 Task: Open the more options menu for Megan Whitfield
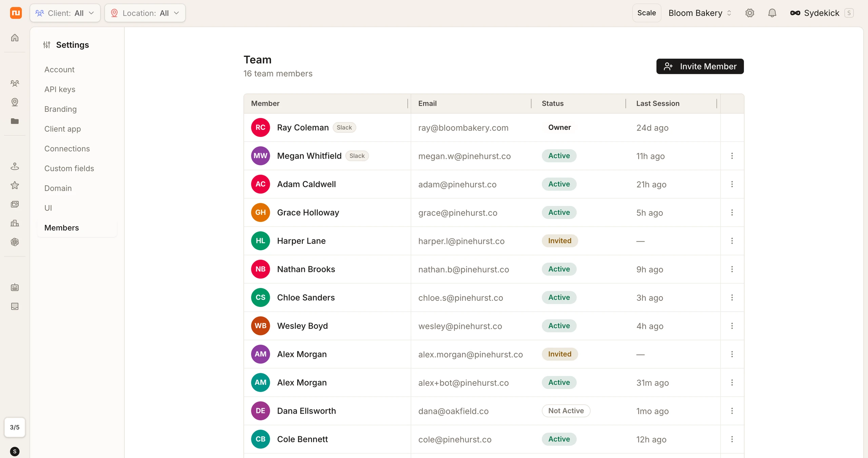[732, 156]
